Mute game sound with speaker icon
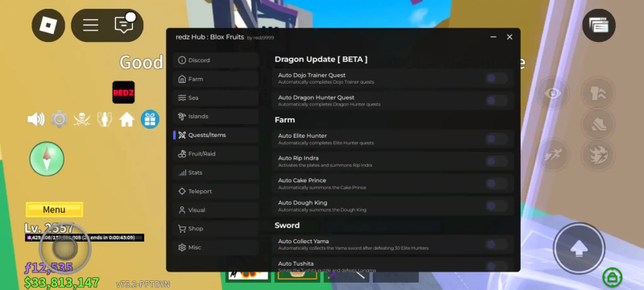 pyautogui.click(x=36, y=119)
